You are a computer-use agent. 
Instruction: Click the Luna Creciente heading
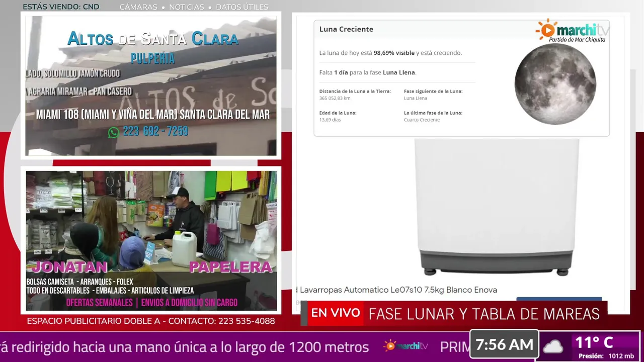coord(346,29)
